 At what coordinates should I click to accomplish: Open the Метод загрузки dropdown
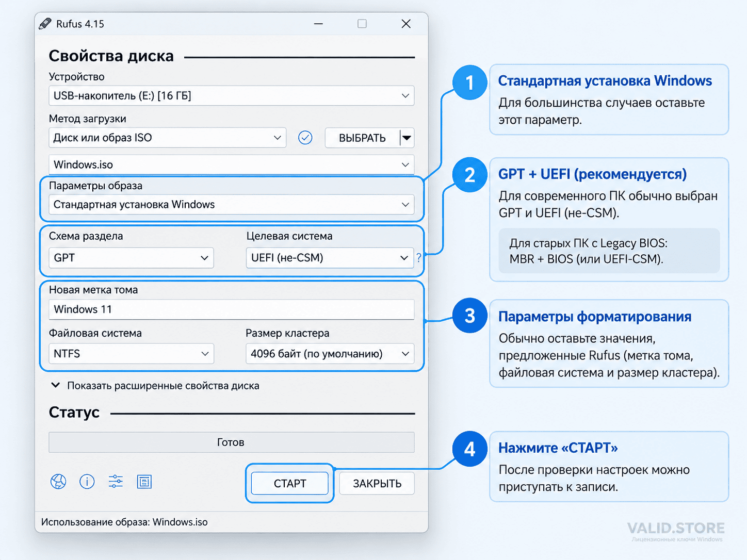[168, 138]
